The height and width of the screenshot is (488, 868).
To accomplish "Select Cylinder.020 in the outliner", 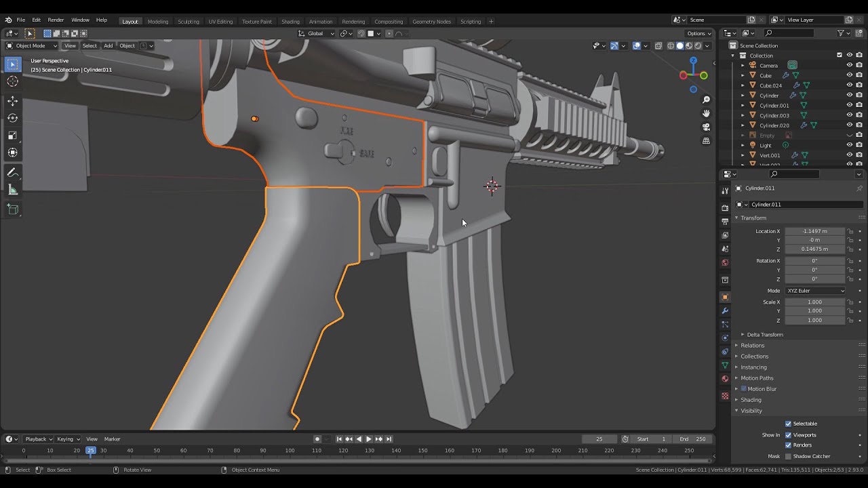I will [x=774, y=125].
